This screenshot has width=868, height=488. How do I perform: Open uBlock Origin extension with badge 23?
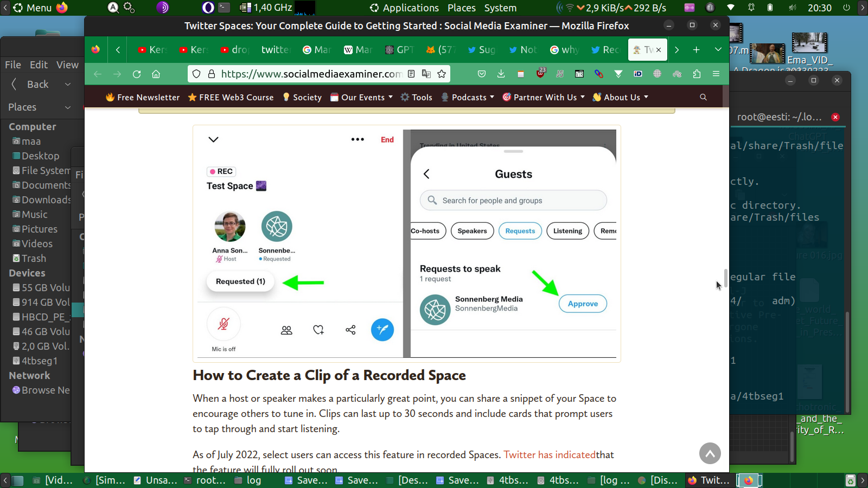click(540, 73)
